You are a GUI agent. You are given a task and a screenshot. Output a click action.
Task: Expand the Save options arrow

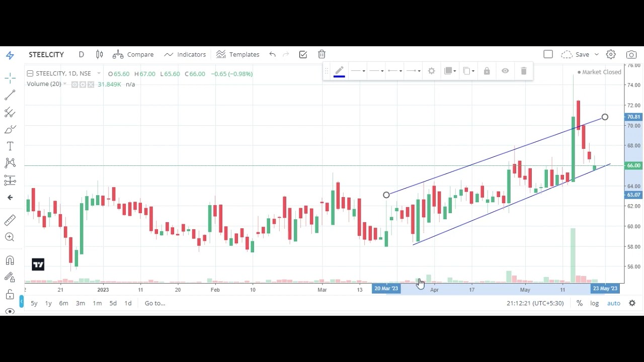(x=596, y=54)
